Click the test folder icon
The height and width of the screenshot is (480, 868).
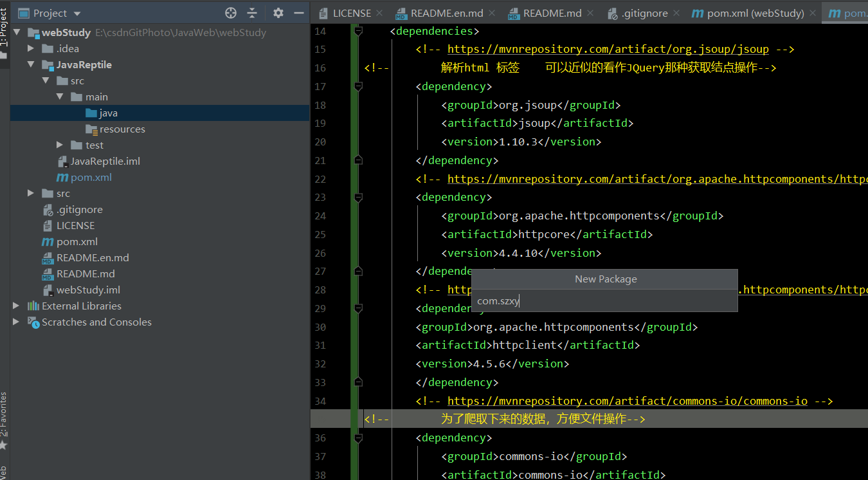77,145
